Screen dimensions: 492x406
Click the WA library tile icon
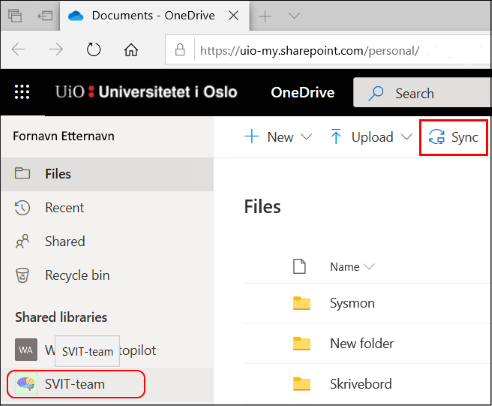(x=26, y=350)
